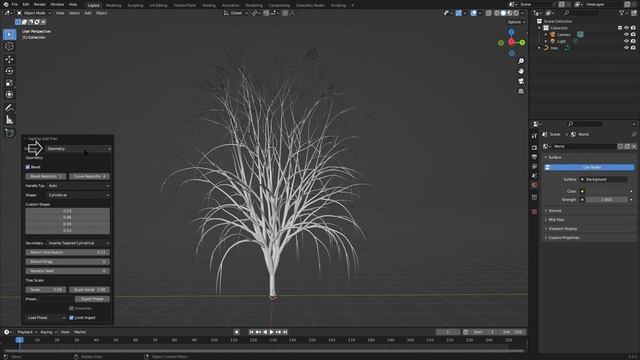
Task: Open the Scene properties tab
Action: (x=534, y=176)
